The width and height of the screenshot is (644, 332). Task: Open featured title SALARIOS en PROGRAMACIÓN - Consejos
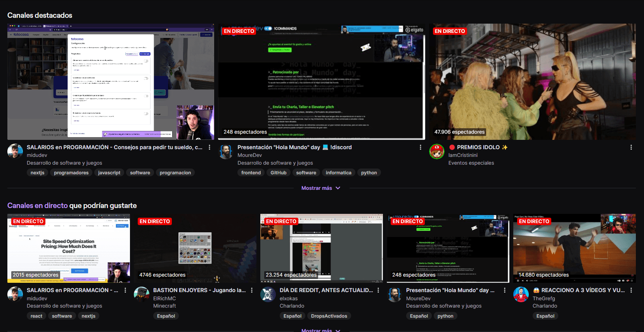point(114,147)
